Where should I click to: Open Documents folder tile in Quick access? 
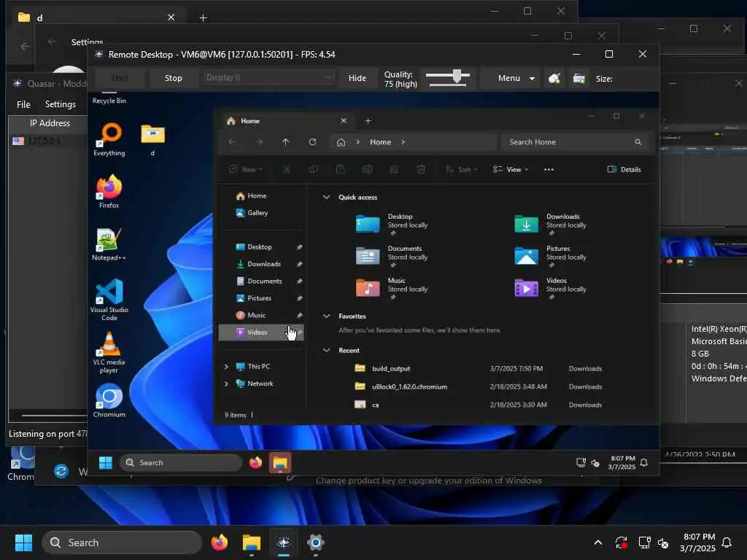(x=392, y=256)
